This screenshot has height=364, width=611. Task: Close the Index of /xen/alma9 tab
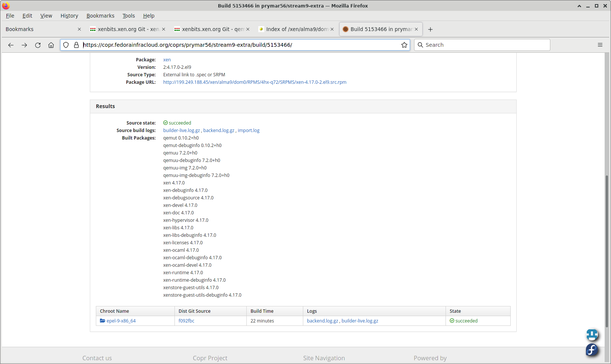[x=332, y=29]
